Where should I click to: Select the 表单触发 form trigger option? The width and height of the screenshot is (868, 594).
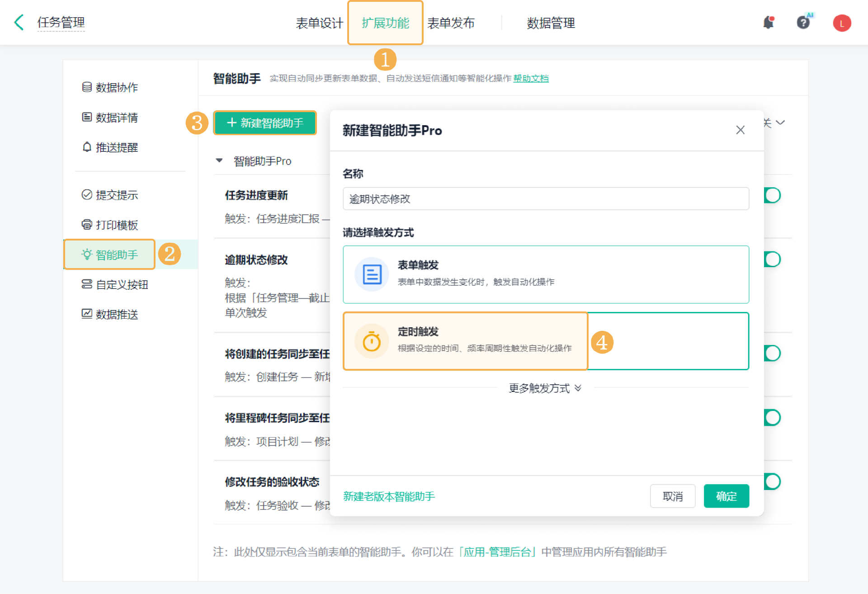pos(545,274)
